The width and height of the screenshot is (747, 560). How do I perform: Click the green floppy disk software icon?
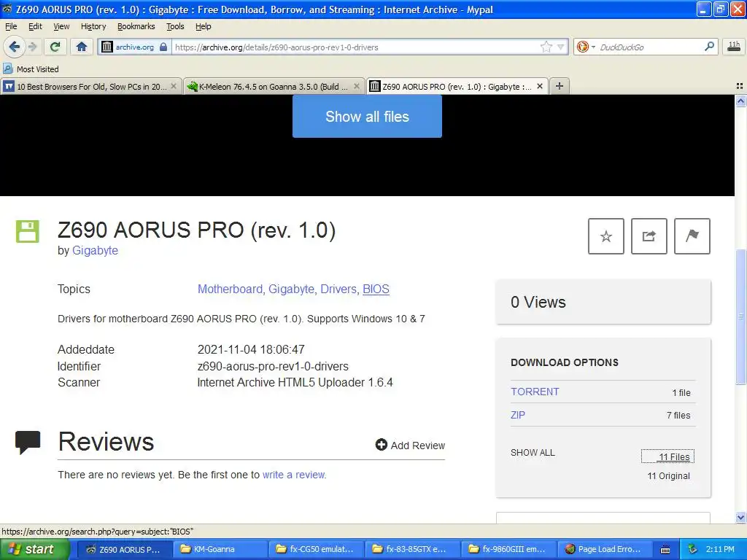tap(28, 231)
